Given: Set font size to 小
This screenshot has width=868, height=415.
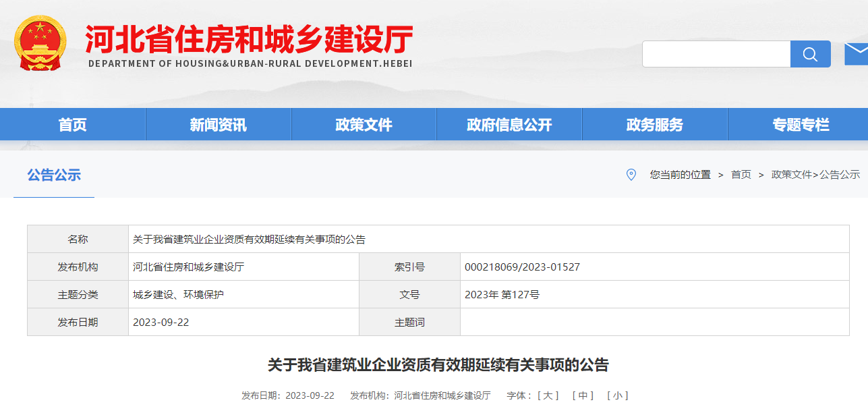Looking at the screenshot, I should [618, 395].
